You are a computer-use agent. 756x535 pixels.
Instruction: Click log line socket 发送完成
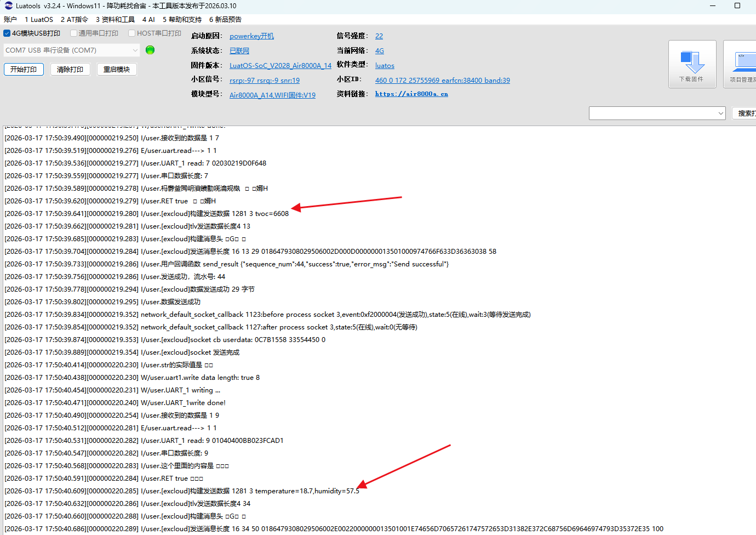coord(122,352)
